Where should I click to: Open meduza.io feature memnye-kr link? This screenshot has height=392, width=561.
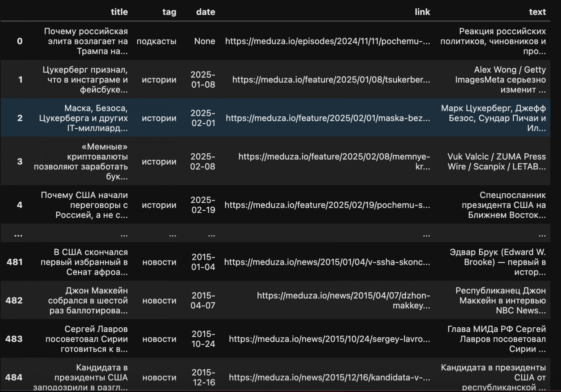pyautogui.click(x=334, y=161)
